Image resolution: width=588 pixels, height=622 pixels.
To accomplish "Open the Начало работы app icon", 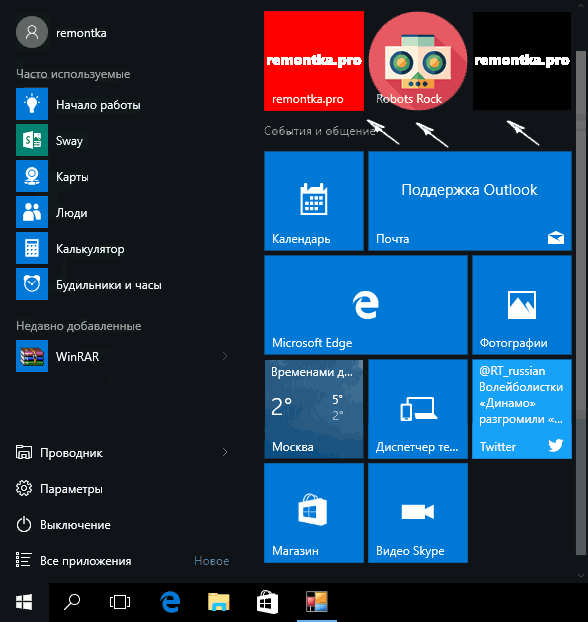I will coord(32,104).
